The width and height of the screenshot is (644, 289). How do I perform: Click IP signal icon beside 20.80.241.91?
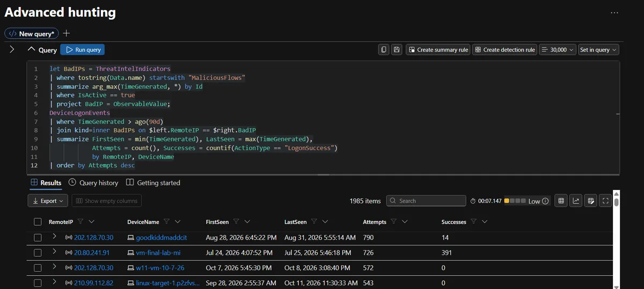(69, 252)
